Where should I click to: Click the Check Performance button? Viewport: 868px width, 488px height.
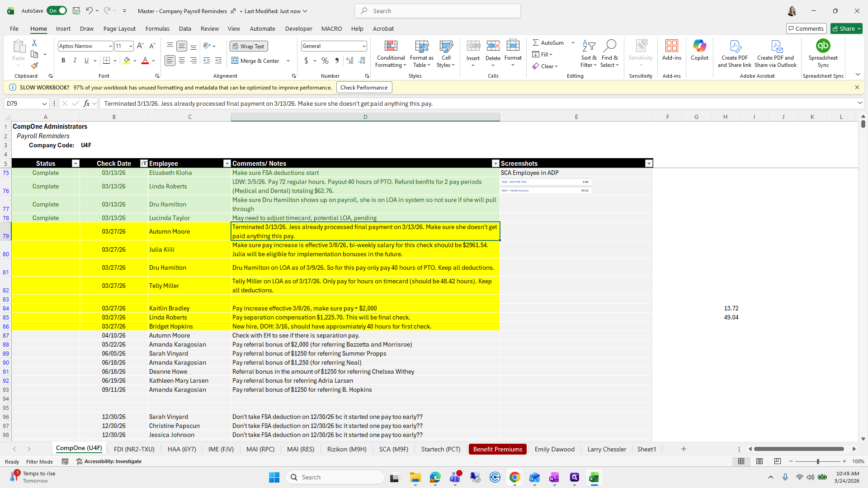point(364,88)
